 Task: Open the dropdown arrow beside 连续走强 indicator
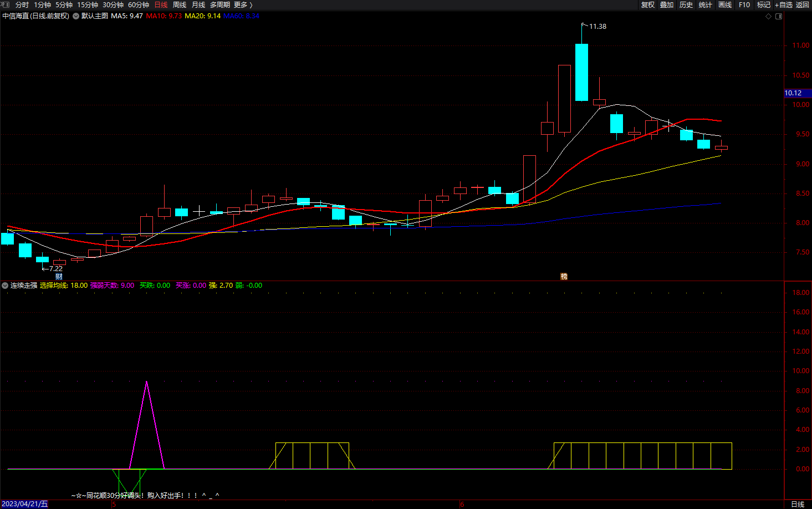point(5,286)
